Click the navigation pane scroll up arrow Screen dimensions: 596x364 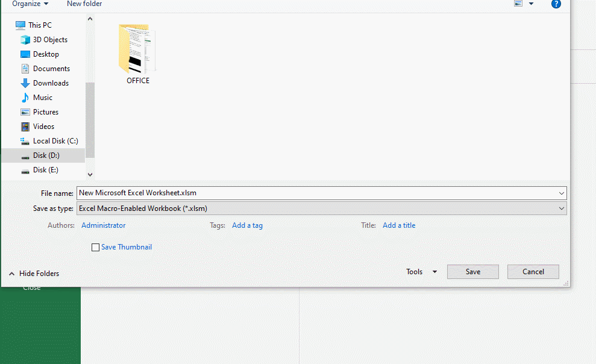pyautogui.click(x=90, y=19)
